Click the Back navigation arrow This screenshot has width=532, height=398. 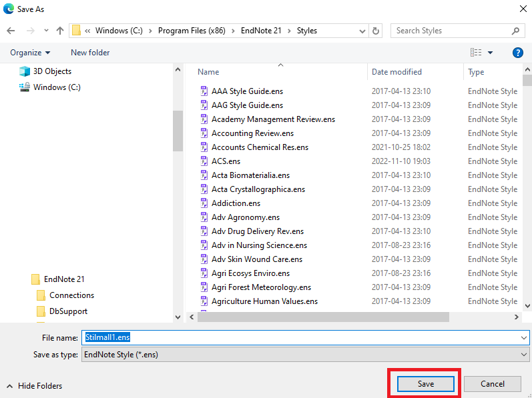tap(11, 31)
